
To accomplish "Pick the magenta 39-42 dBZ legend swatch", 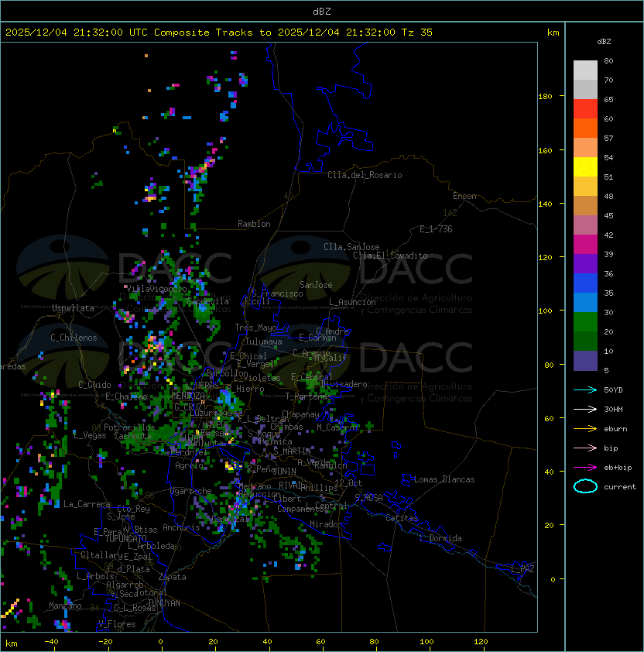I will coord(585,245).
